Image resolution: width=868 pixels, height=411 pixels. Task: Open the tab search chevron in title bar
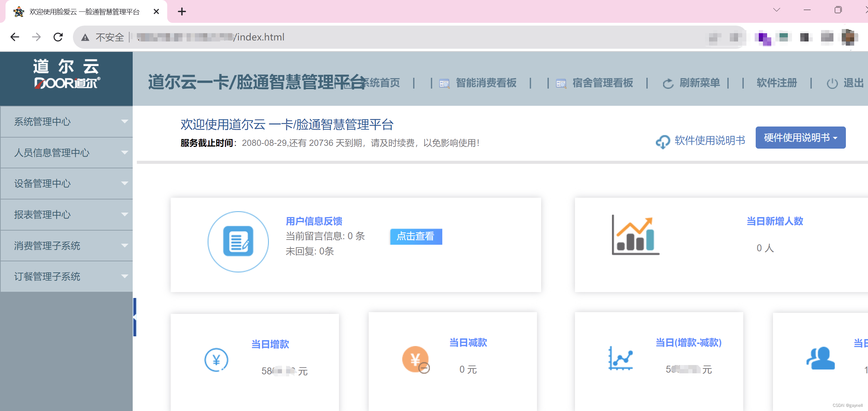coord(777,10)
